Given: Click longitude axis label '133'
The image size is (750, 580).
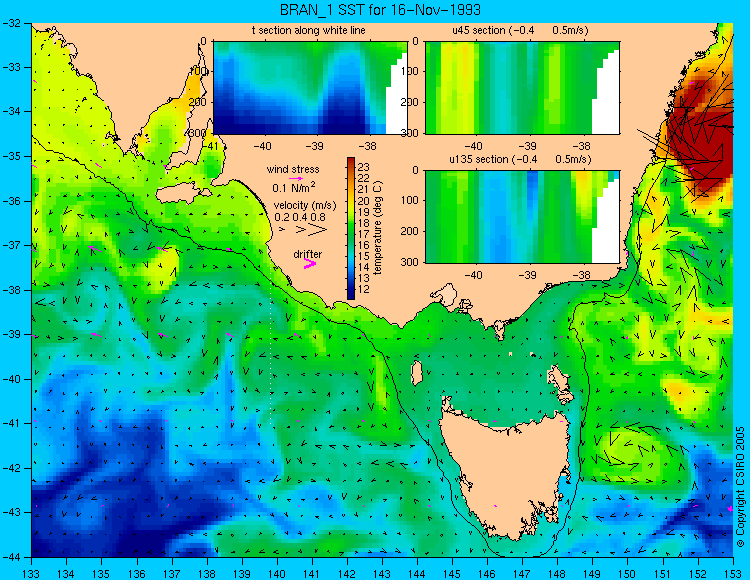Looking at the screenshot, I should pos(32,574).
